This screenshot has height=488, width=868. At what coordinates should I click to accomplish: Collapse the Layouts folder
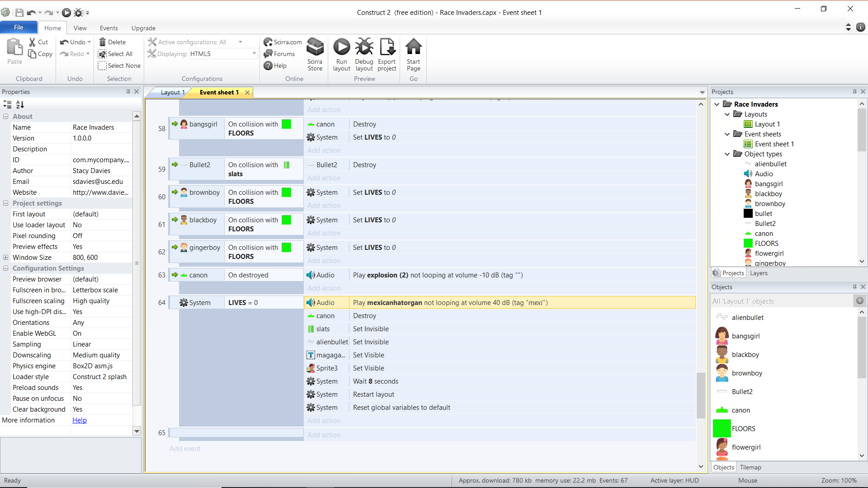tap(727, 114)
